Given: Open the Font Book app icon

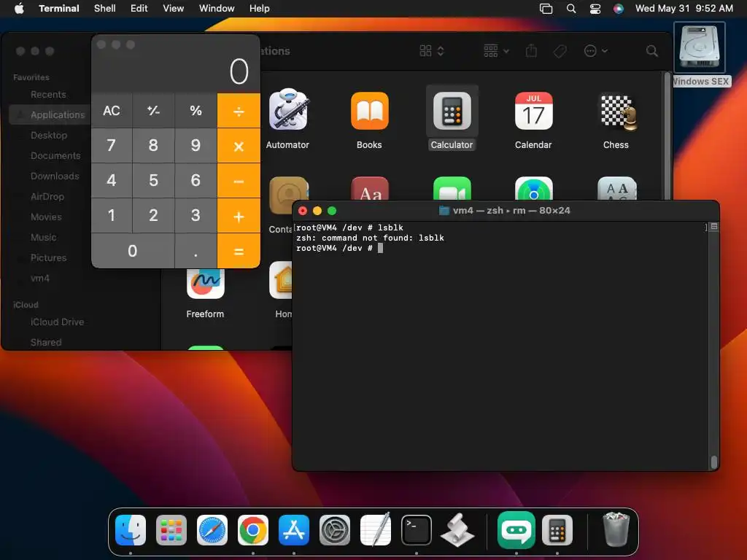Looking at the screenshot, I should tap(616, 189).
